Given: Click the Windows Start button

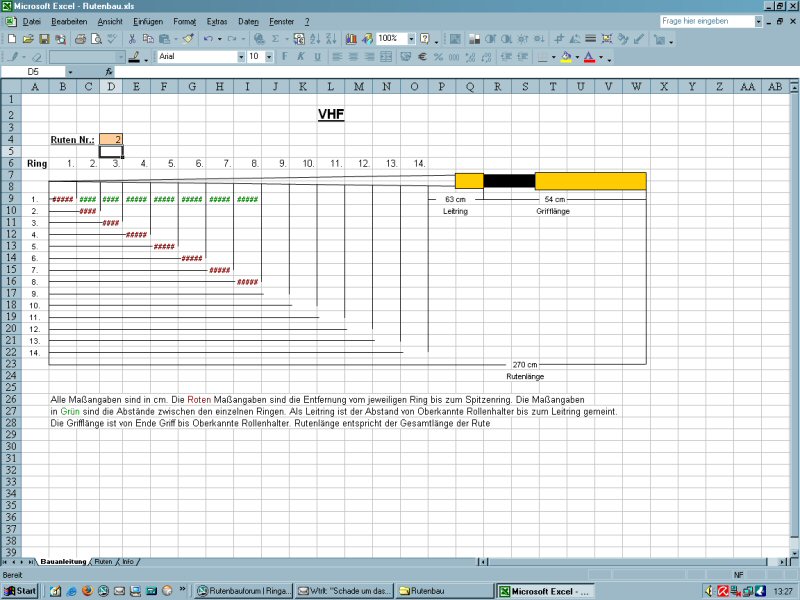Looking at the screenshot, I should click(20, 591).
